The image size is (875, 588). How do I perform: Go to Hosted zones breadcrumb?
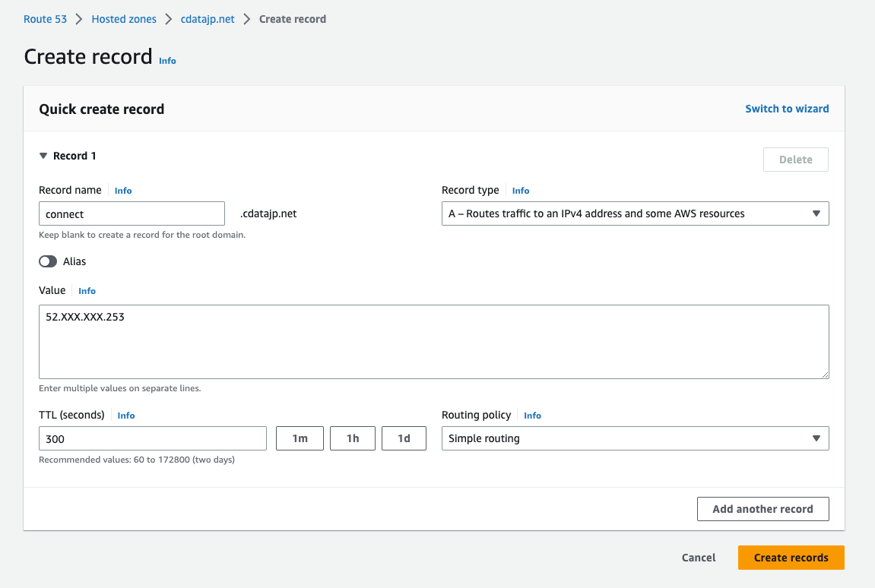(x=124, y=19)
